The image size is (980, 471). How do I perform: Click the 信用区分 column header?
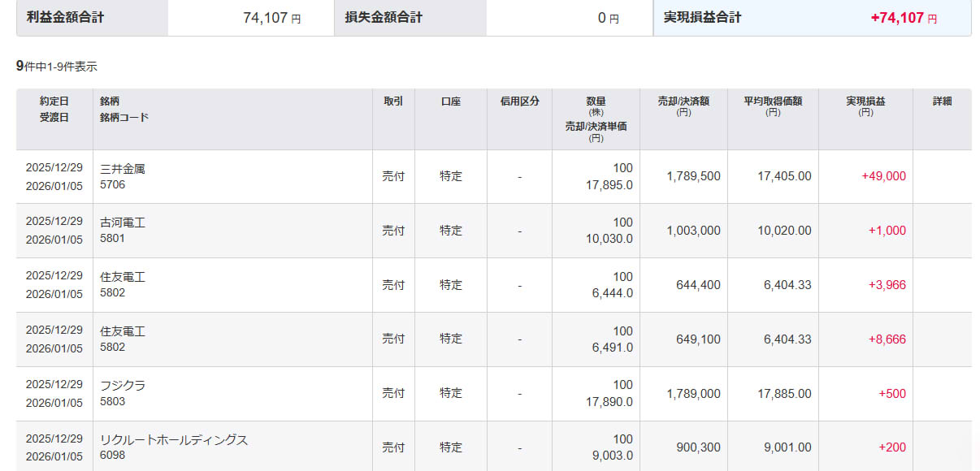tap(519, 102)
